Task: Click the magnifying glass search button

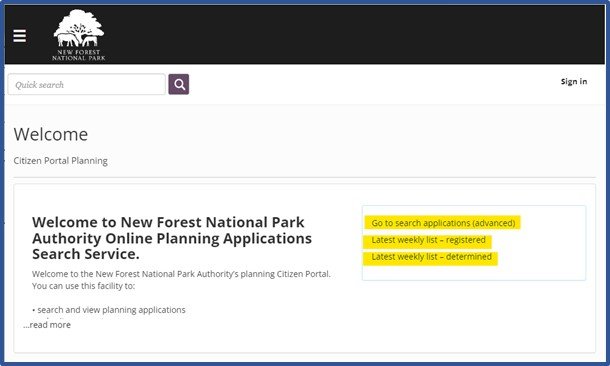Action: point(179,84)
